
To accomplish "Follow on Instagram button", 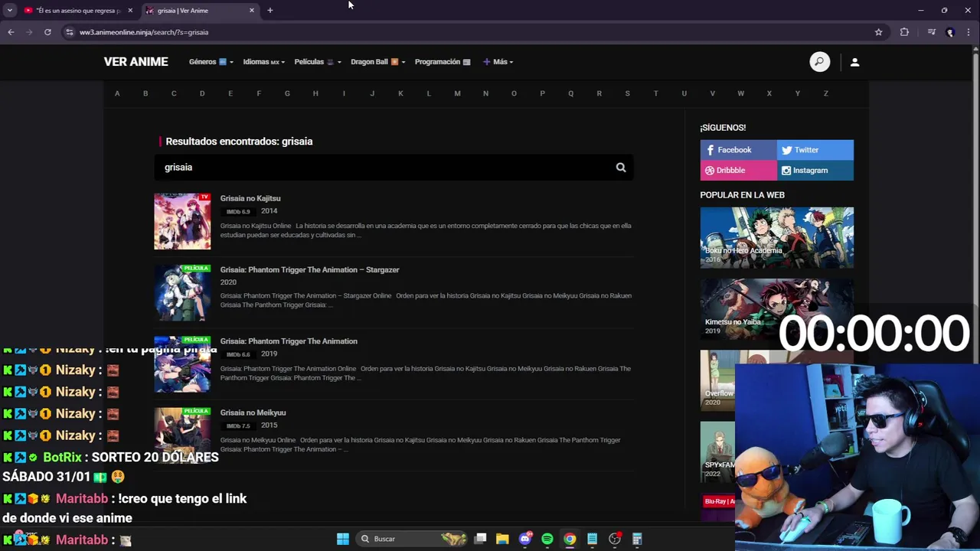I will pos(815,171).
